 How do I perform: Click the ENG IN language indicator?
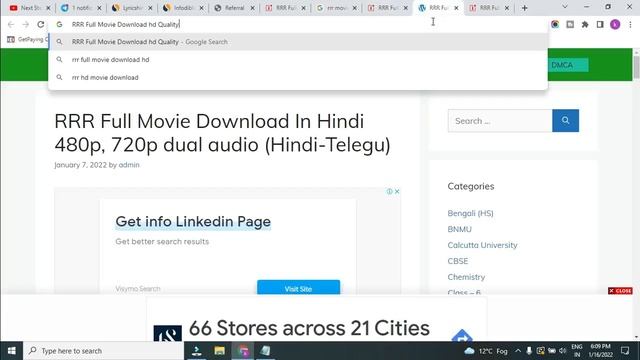(x=577, y=351)
